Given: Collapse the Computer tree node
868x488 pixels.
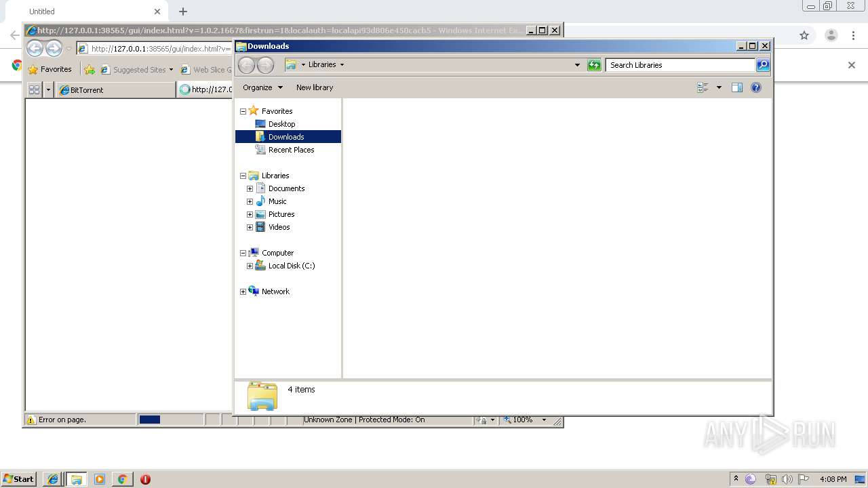Looking at the screenshot, I should coord(243,253).
